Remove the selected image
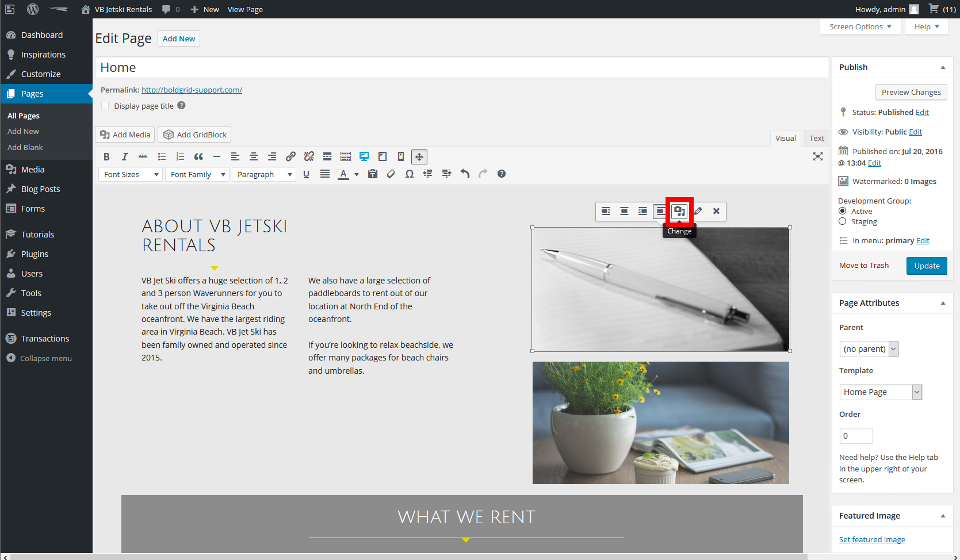 pyautogui.click(x=716, y=211)
